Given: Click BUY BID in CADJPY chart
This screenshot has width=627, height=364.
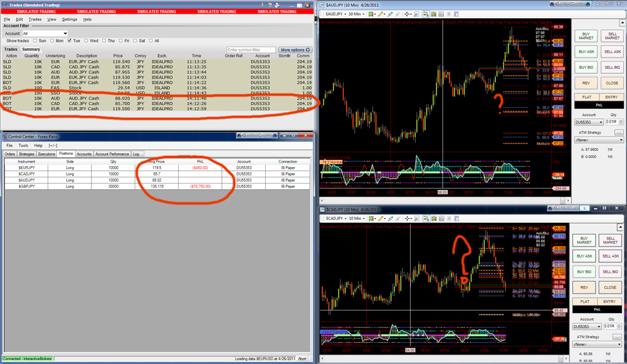Looking at the screenshot, I should click(584, 272).
